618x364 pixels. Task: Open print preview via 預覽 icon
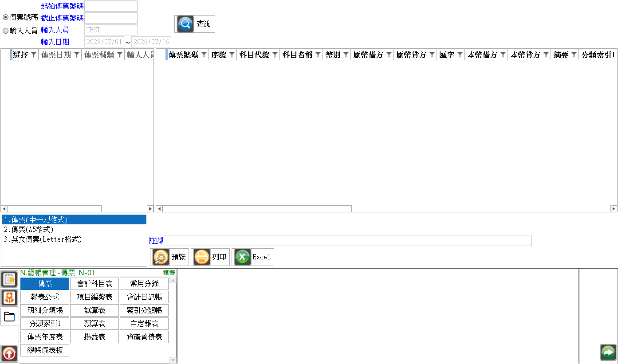click(161, 257)
